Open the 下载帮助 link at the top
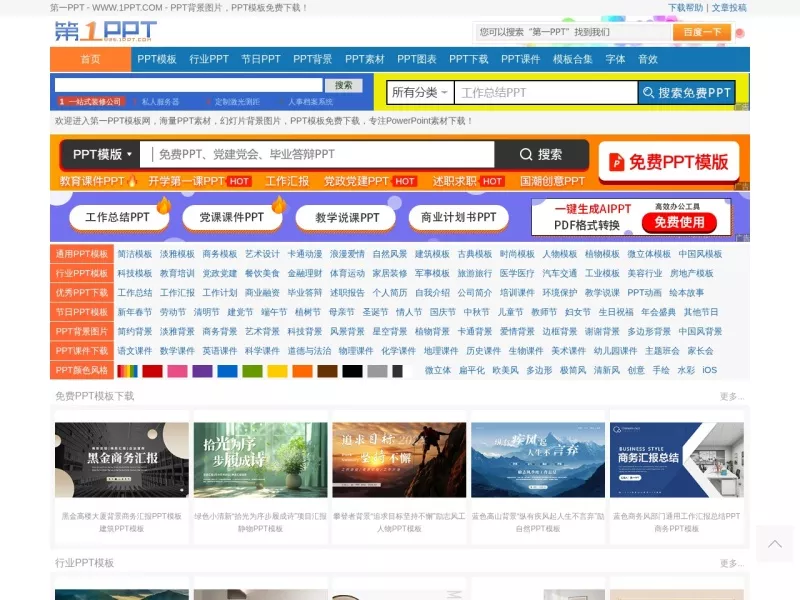 pos(685,8)
